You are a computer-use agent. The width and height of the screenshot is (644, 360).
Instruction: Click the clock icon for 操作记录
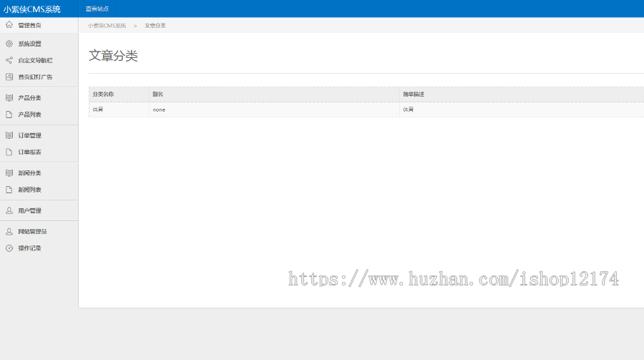pos(9,248)
